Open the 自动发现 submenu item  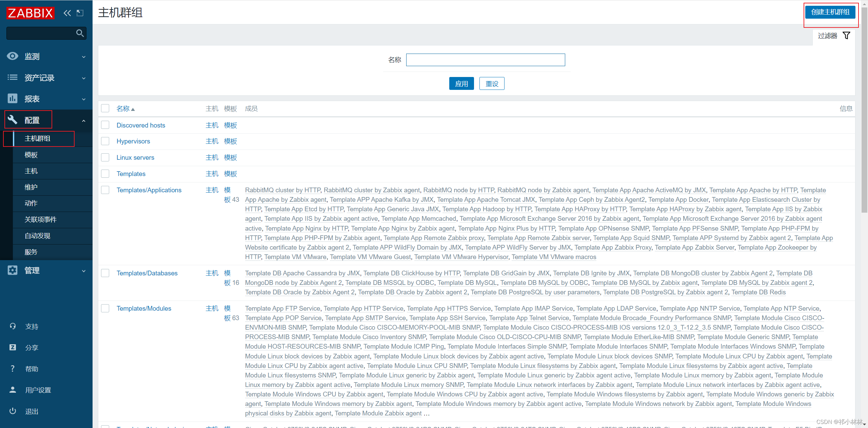click(37, 236)
